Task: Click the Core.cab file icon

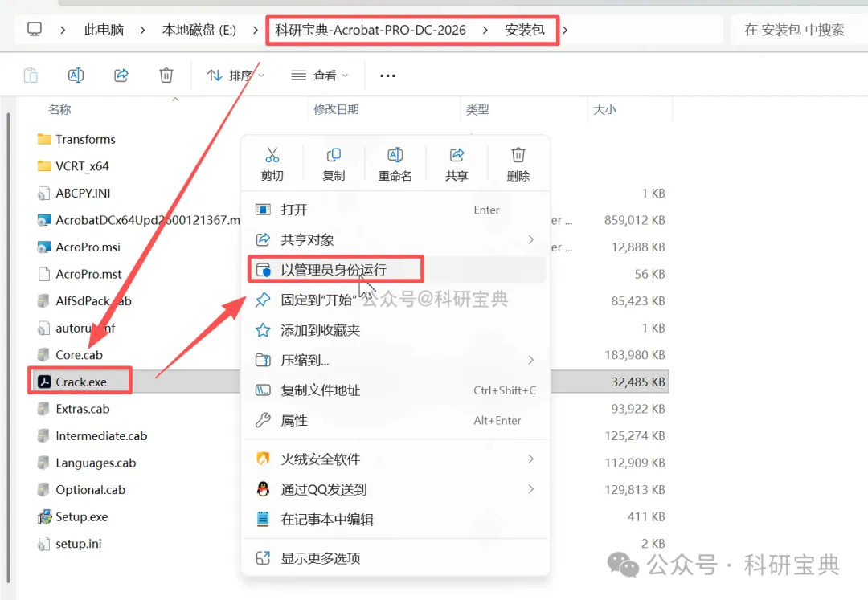Action: pos(43,354)
